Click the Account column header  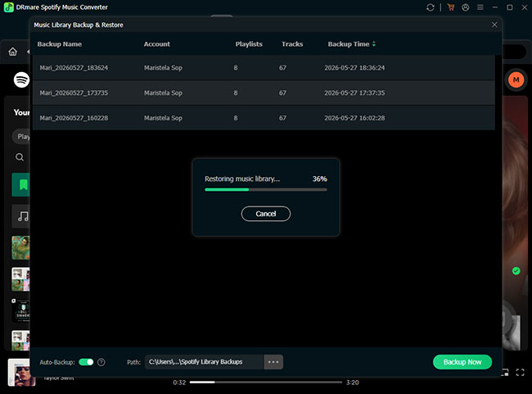[x=157, y=44]
